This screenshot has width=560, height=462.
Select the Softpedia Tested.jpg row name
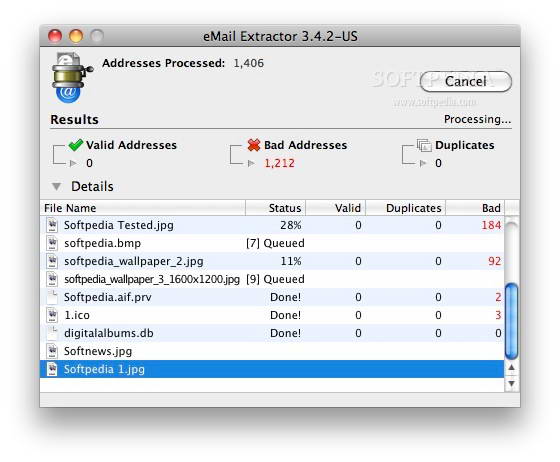point(119,225)
